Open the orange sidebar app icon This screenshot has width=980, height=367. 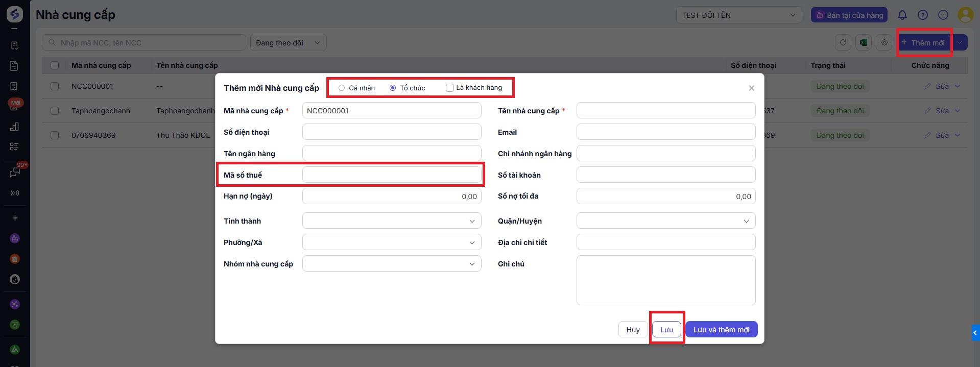point(15,259)
